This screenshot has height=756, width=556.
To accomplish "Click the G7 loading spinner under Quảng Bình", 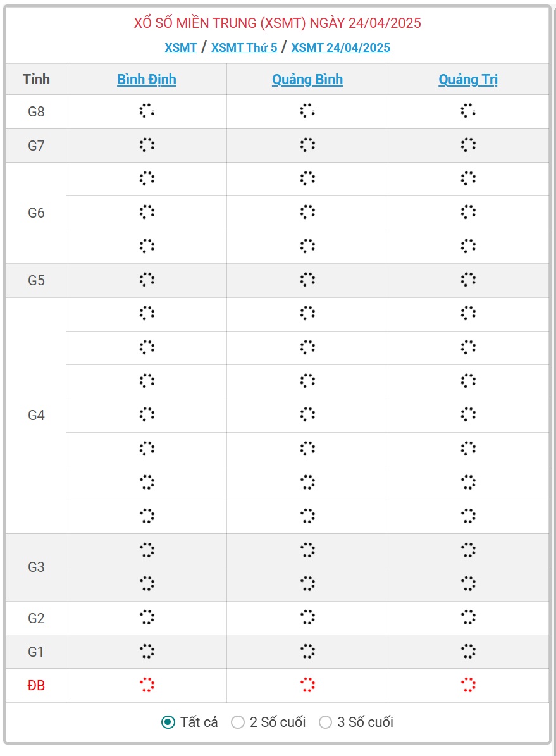I will click(307, 145).
